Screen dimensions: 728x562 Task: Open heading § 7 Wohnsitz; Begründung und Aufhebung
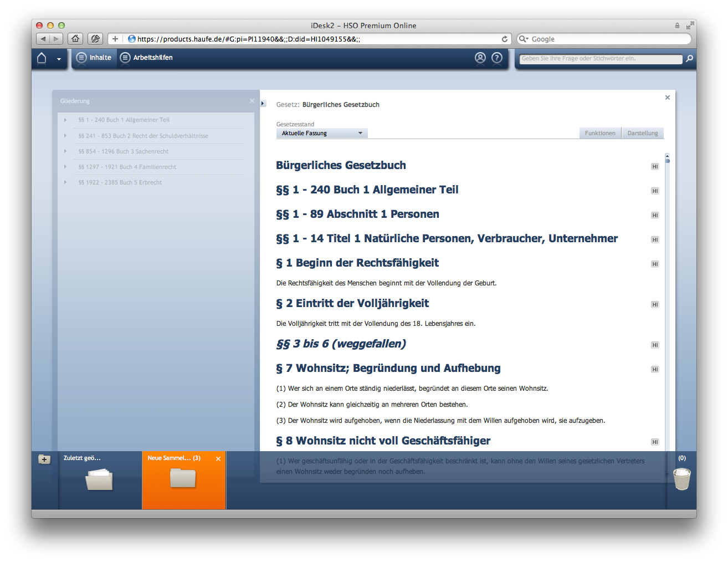tap(388, 368)
